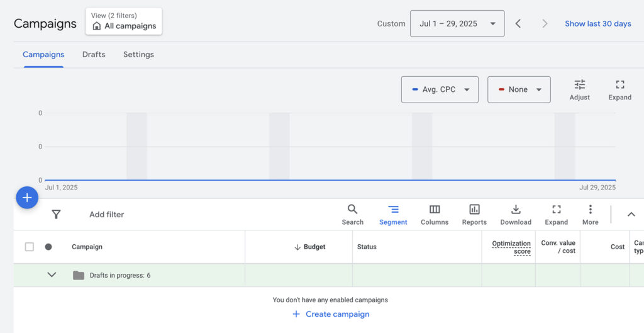Open the Columns editor
The height and width of the screenshot is (333, 644).
pyautogui.click(x=435, y=214)
